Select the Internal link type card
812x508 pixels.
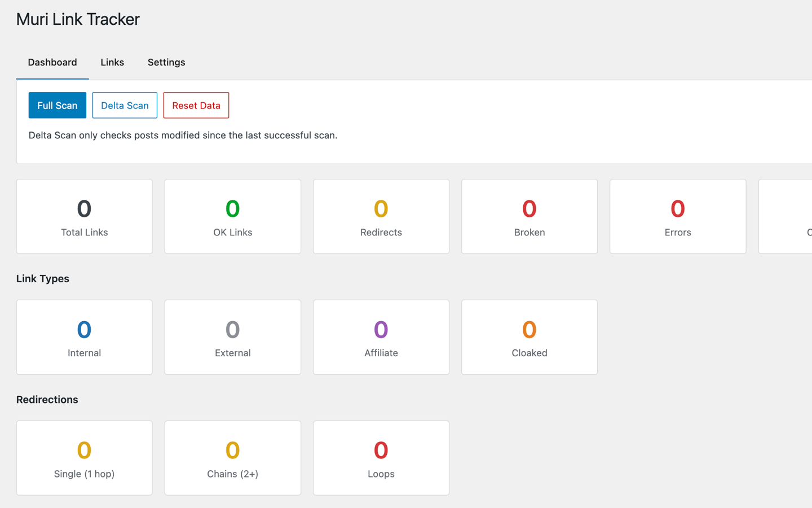coord(84,337)
